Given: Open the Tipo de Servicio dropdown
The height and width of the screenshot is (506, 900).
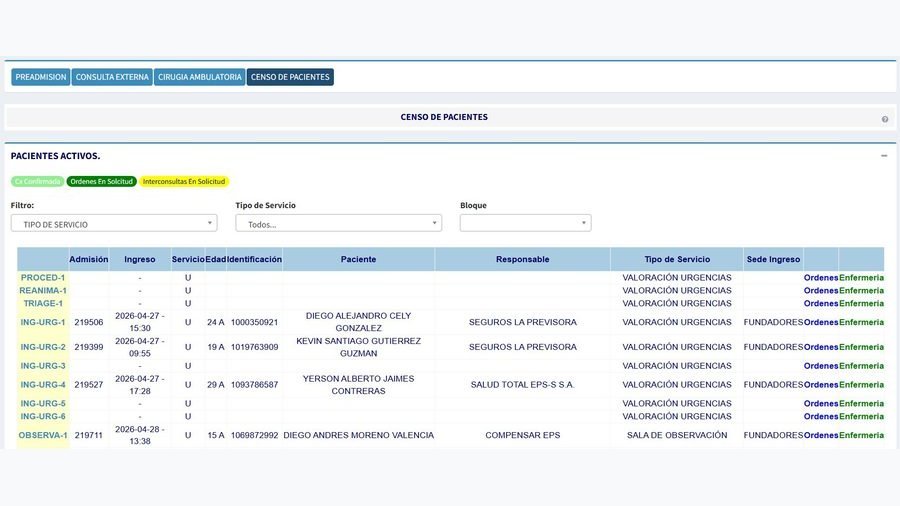Looking at the screenshot, I should pos(338,223).
